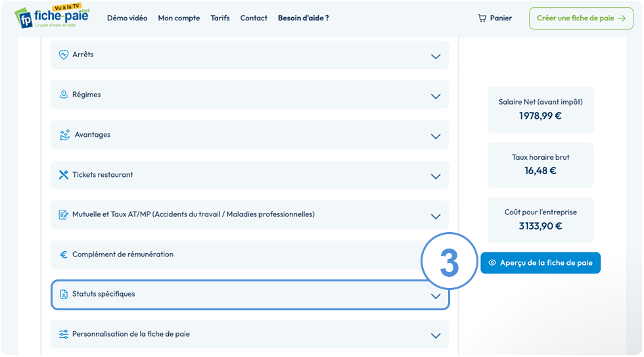Click the Taux horaire brut label
644x357 pixels.
coord(540,157)
